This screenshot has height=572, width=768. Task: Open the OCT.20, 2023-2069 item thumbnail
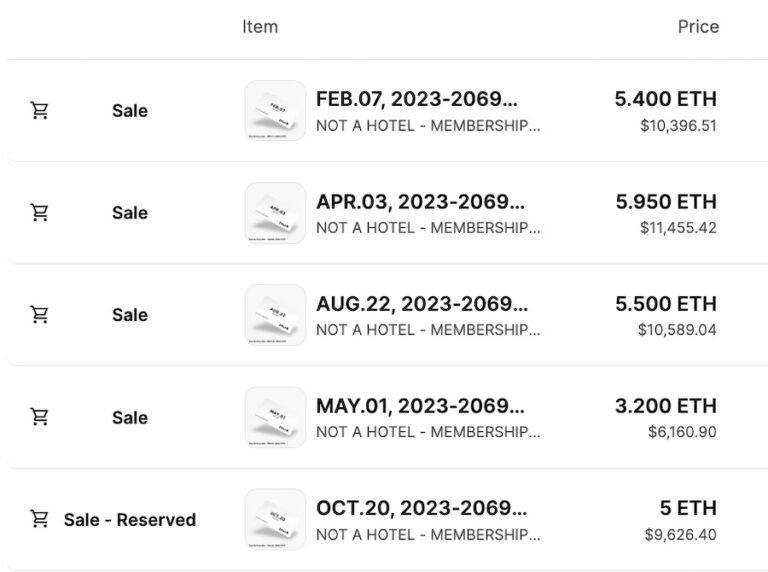tap(275, 519)
